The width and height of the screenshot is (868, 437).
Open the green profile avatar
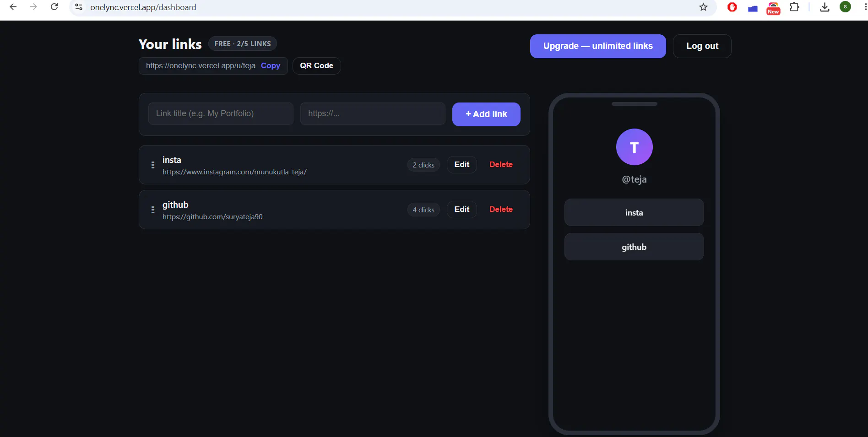click(845, 7)
